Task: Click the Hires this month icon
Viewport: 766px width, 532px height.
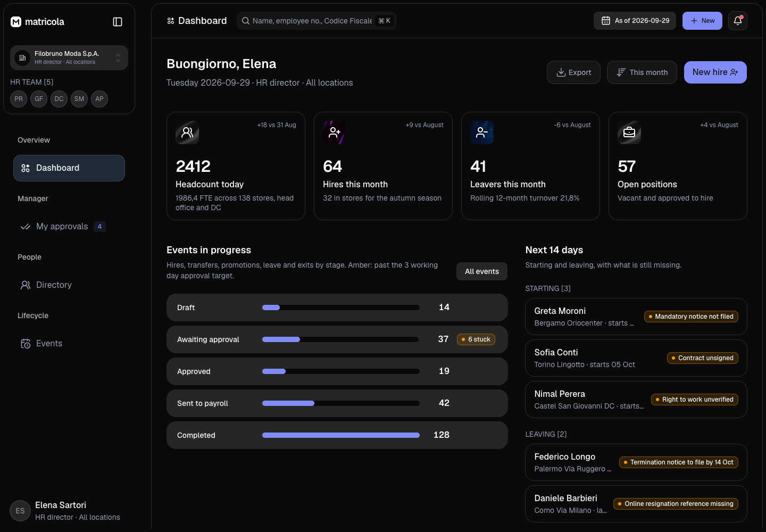Action: coord(335,132)
